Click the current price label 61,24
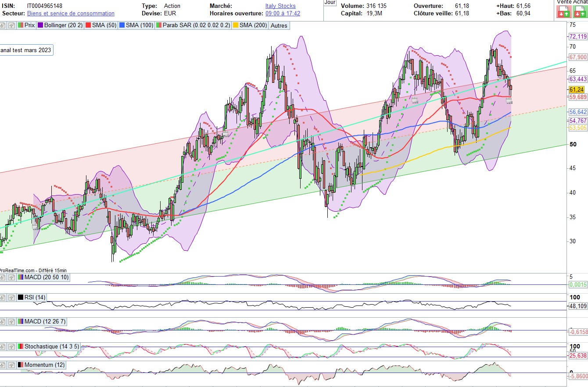Image resolution: width=588 pixels, height=387 pixels. [x=577, y=89]
